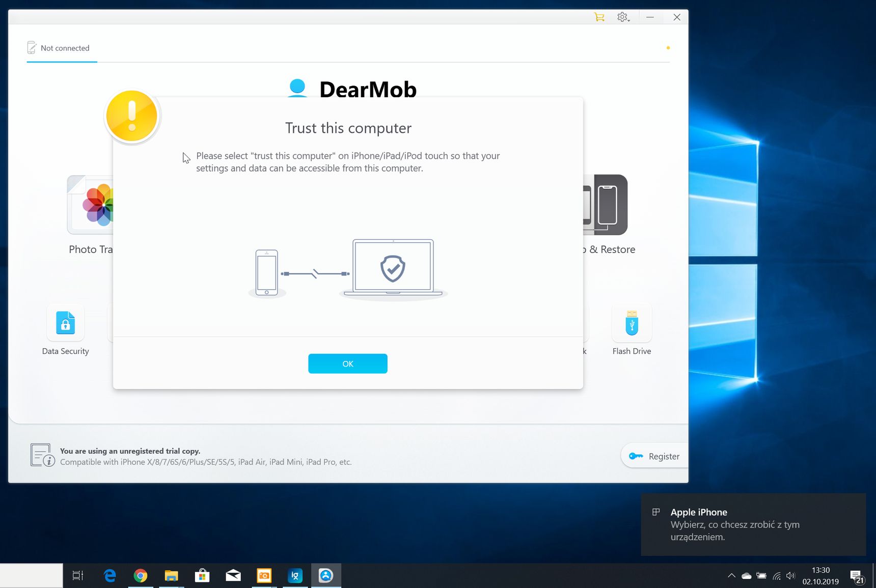Image resolution: width=876 pixels, height=588 pixels.
Task: Launch Google Chrome from the taskbar
Action: coord(141,576)
